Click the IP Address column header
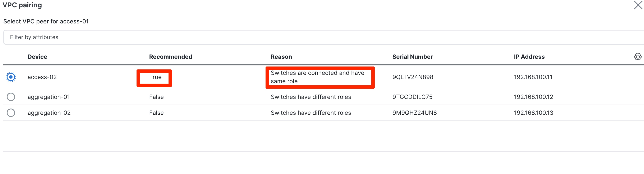Viewport: 644px width, 174px height. click(x=529, y=57)
